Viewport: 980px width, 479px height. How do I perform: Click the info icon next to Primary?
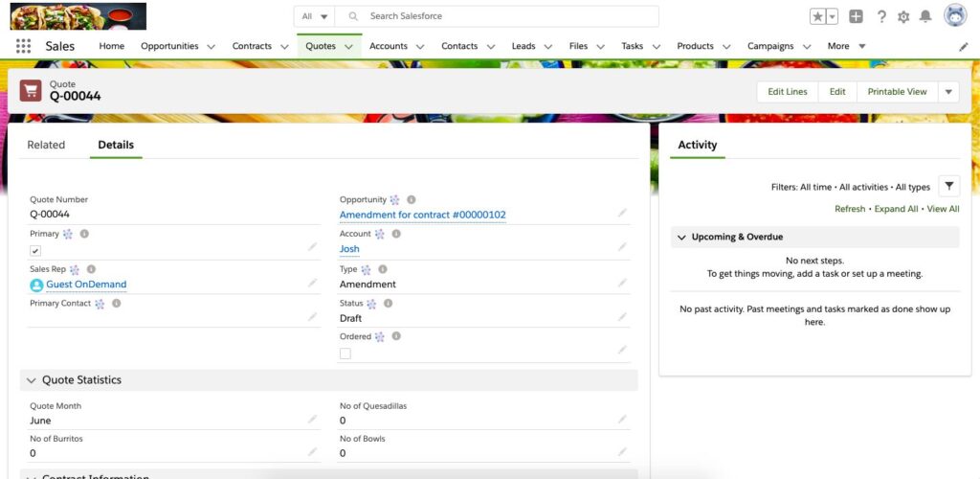(84, 234)
